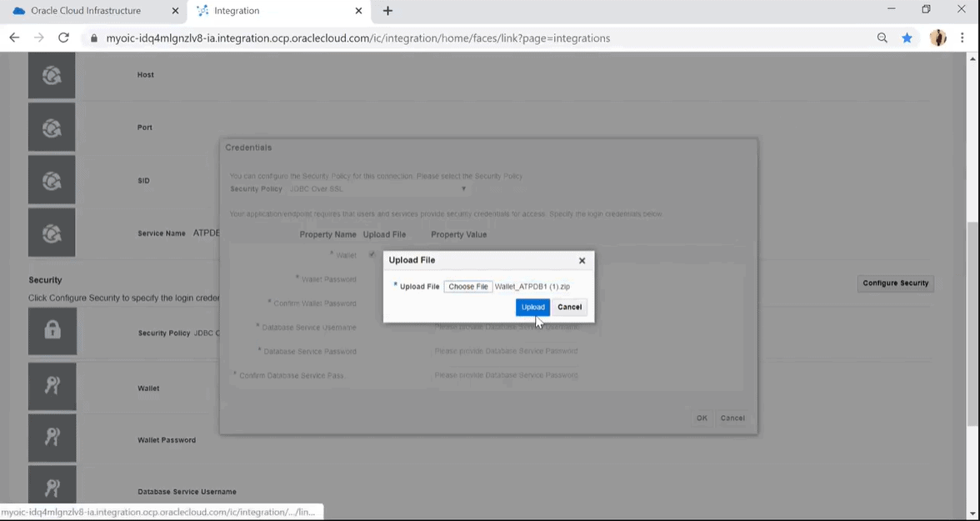Click the bookmark star icon
This screenshot has height=521, width=980.
tap(907, 38)
